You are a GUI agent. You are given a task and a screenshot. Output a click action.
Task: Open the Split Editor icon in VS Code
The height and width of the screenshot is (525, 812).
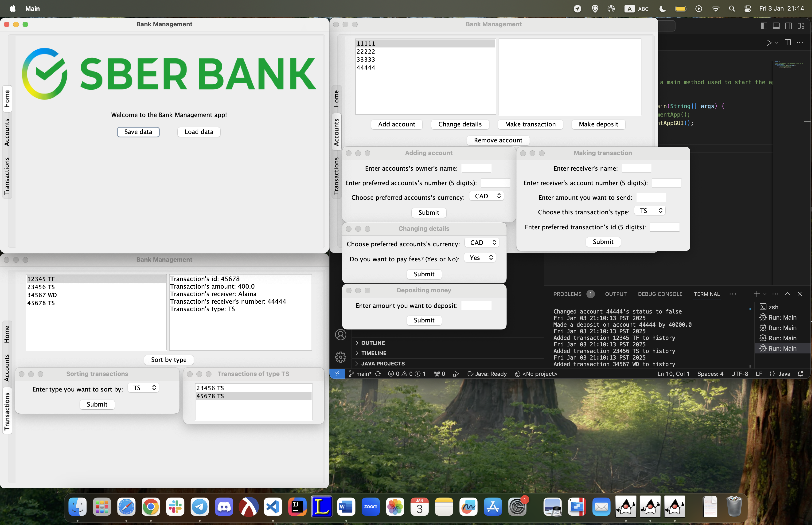(788, 43)
